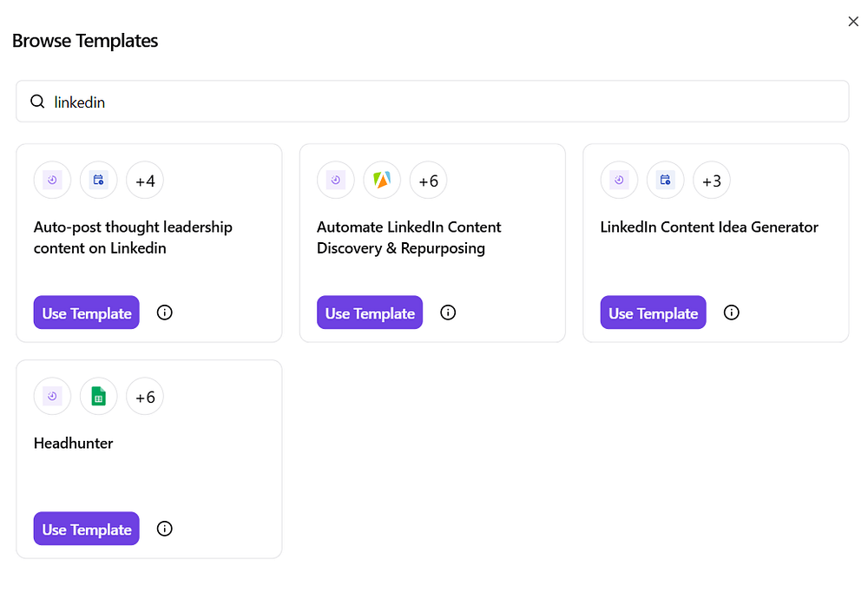Click the purple clock icon on Auto-post card
The width and height of the screenshot is (868, 599).
click(52, 181)
